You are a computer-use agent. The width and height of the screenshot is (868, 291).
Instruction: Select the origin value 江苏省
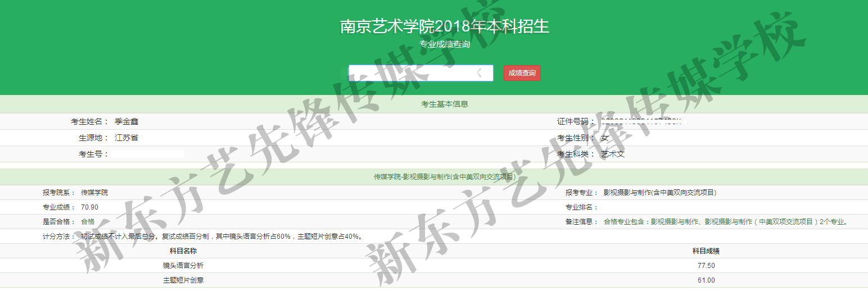coord(126,138)
